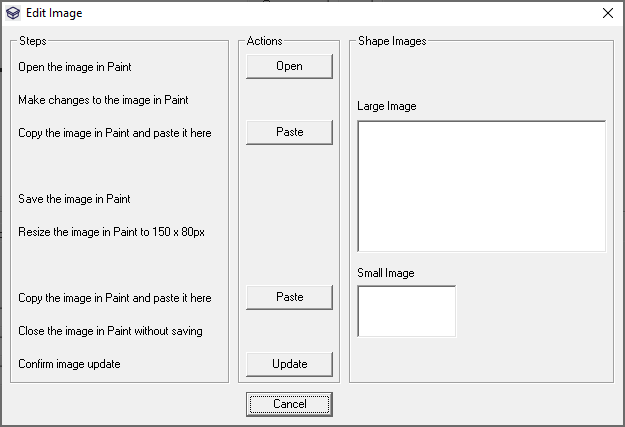Click the 'Actions' group heading
The height and width of the screenshot is (427, 625).
tap(264, 41)
